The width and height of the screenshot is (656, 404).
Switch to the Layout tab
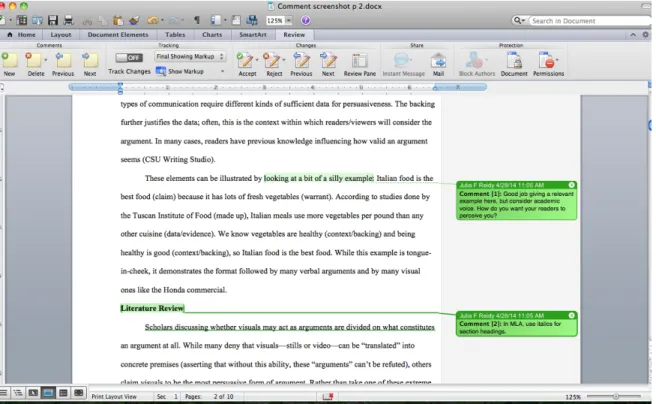pyautogui.click(x=61, y=35)
